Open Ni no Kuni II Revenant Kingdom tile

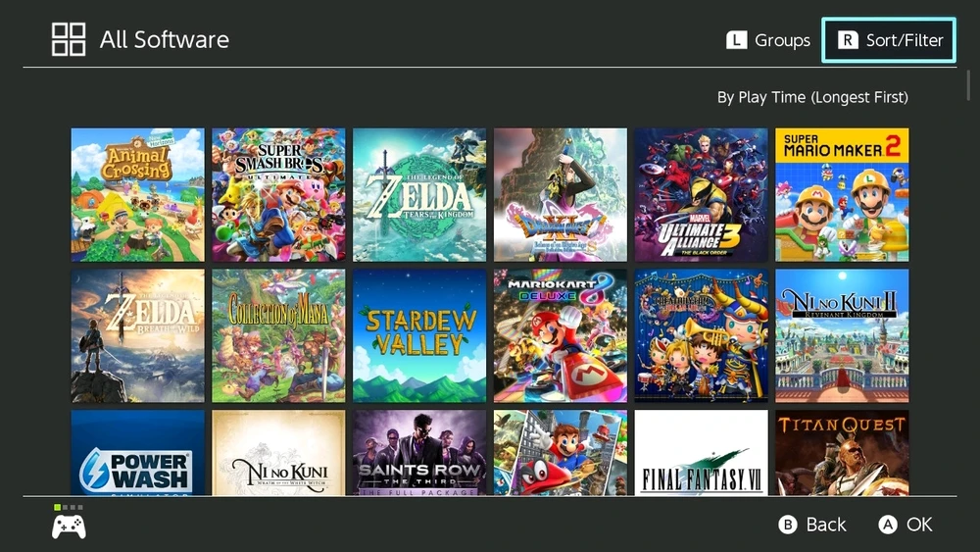click(842, 335)
